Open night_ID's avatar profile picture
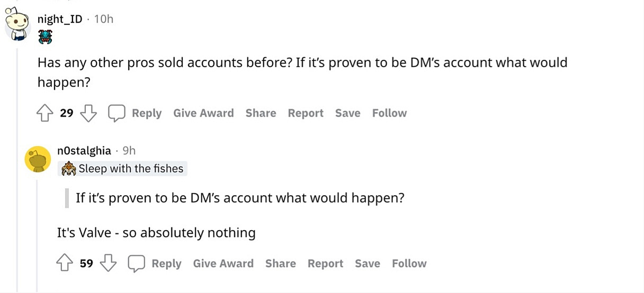Image resolution: width=644 pixels, height=293 pixels. pos(17,24)
